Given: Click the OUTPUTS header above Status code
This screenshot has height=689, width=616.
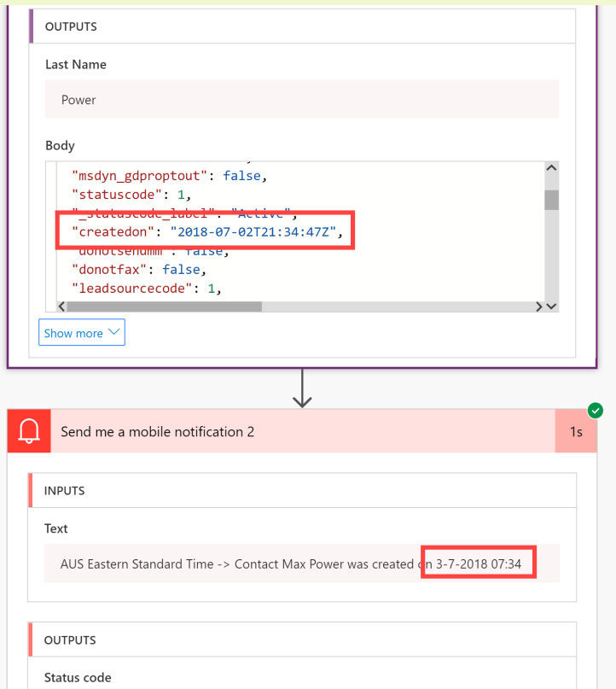Looking at the screenshot, I should [70, 640].
